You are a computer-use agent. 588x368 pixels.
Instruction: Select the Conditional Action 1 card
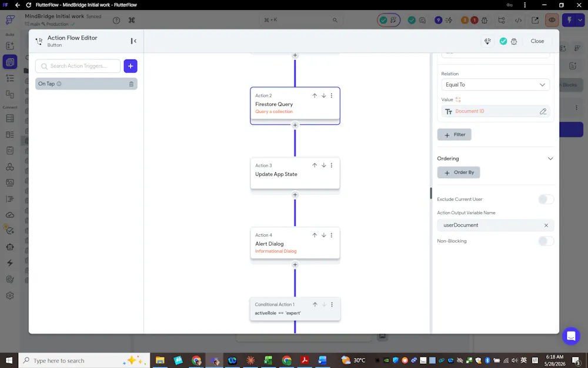point(295,309)
